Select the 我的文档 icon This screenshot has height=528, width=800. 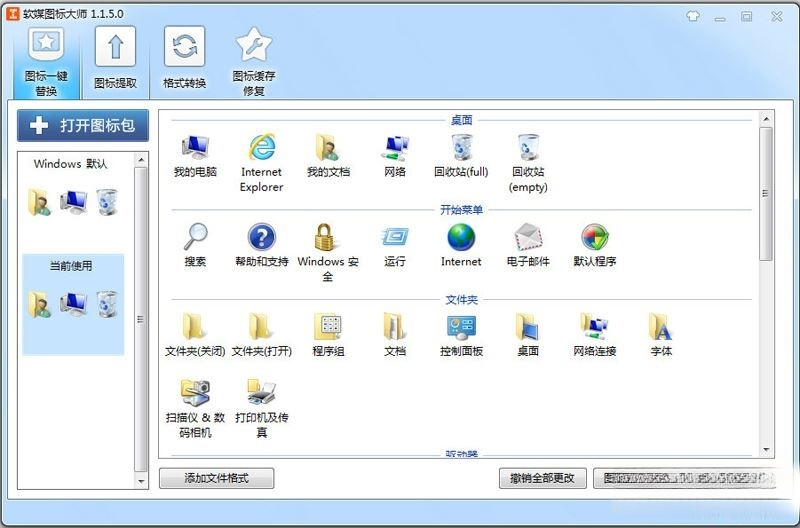click(328, 156)
